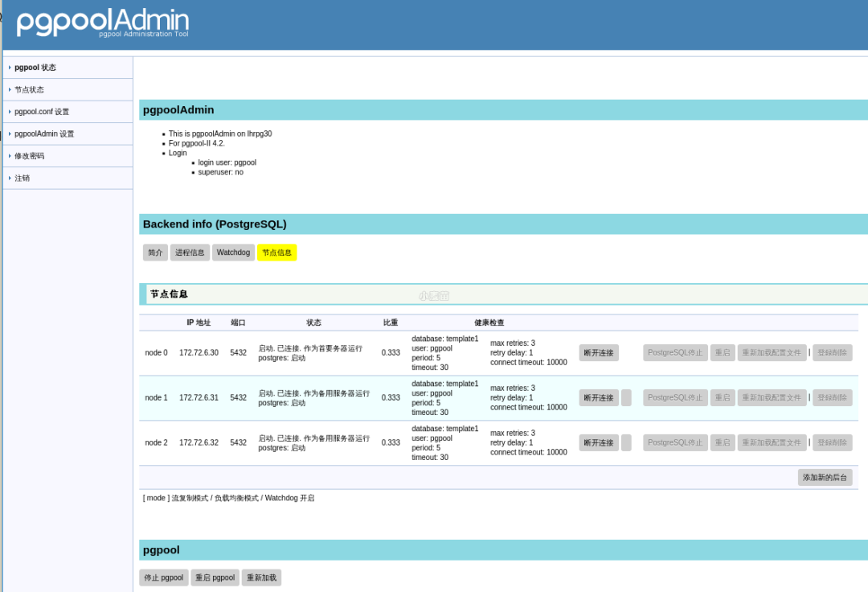
Task: Click 重新加载配置文件 for node 1
Action: (x=772, y=397)
